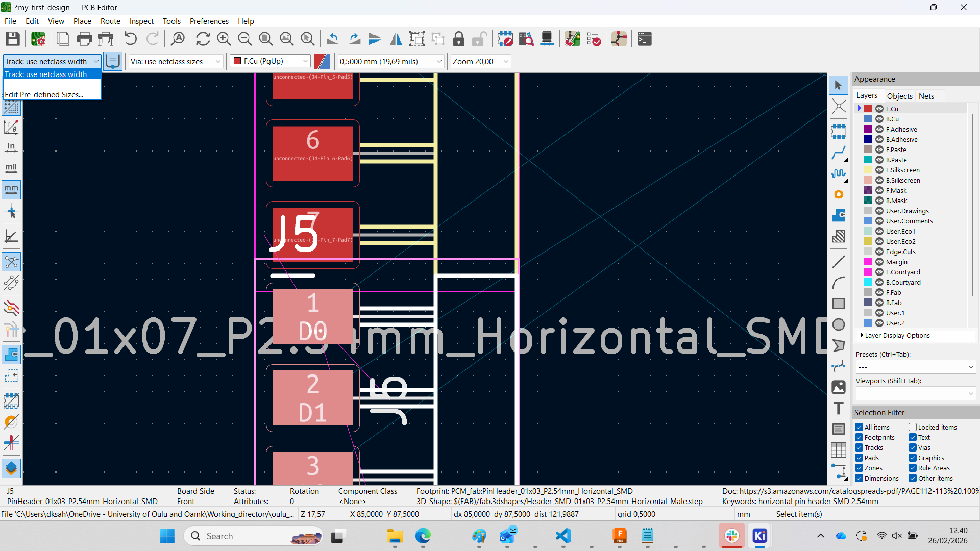Activate the Route Tracks tool
This screenshot has width=980, height=551.
pos(839,152)
